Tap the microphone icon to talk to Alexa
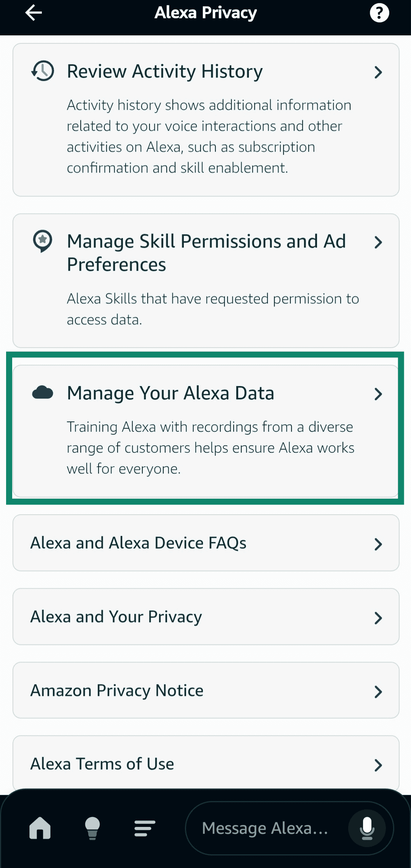Image resolution: width=411 pixels, height=868 pixels. tap(366, 828)
